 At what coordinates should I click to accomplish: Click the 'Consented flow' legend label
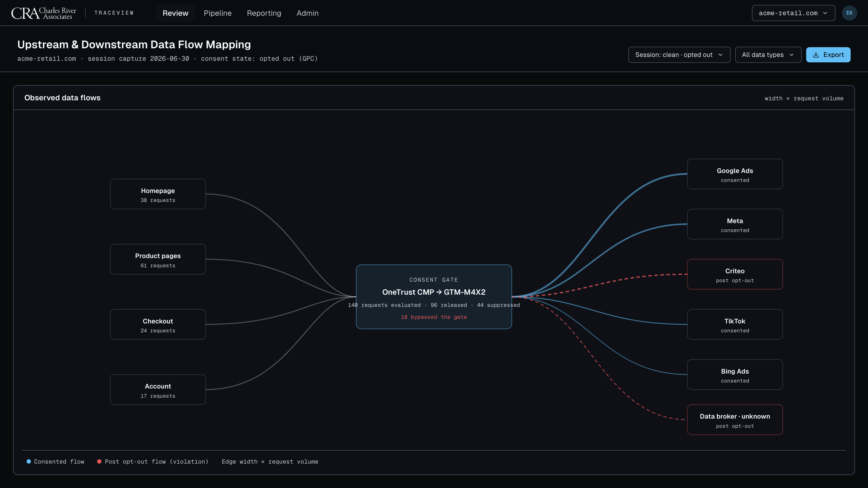click(59, 462)
